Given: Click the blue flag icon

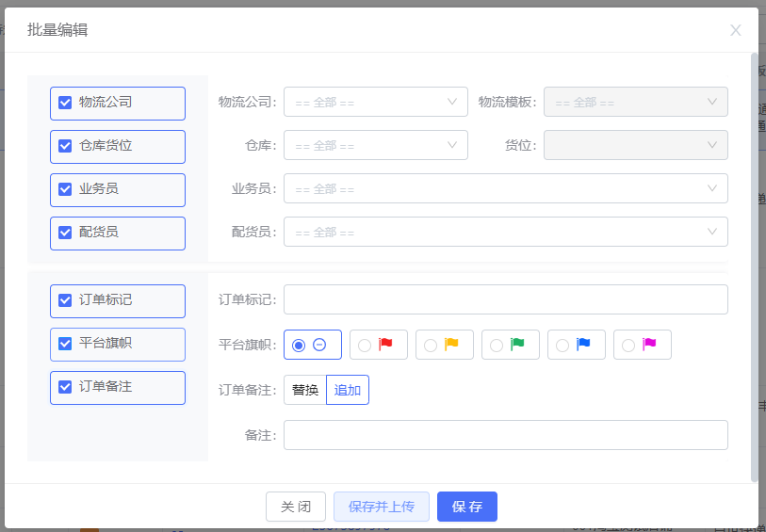Looking at the screenshot, I should click(583, 345).
